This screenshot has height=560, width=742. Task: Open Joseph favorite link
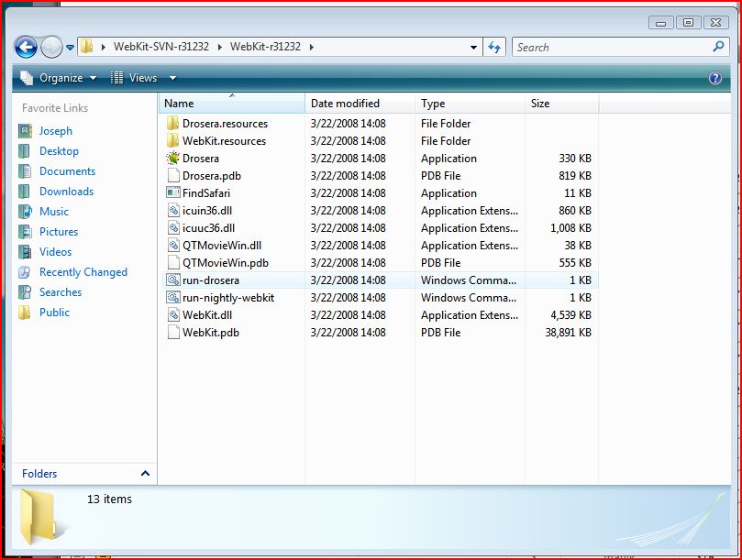(56, 131)
